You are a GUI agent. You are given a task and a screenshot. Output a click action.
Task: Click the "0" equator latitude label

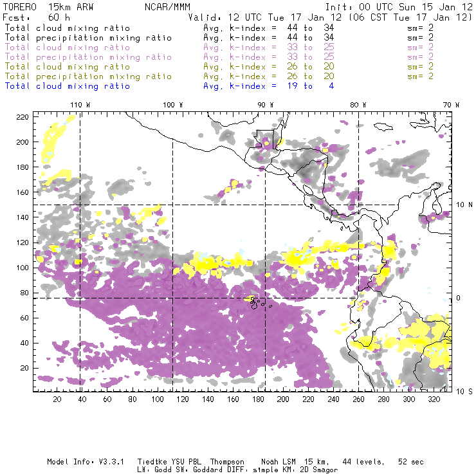tap(459, 298)
